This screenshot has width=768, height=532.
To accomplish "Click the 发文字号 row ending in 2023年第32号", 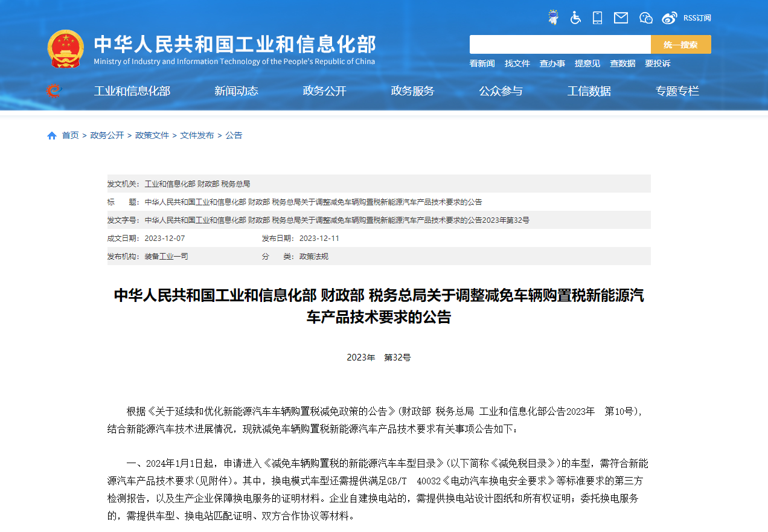I will click(x=337, y=220).
